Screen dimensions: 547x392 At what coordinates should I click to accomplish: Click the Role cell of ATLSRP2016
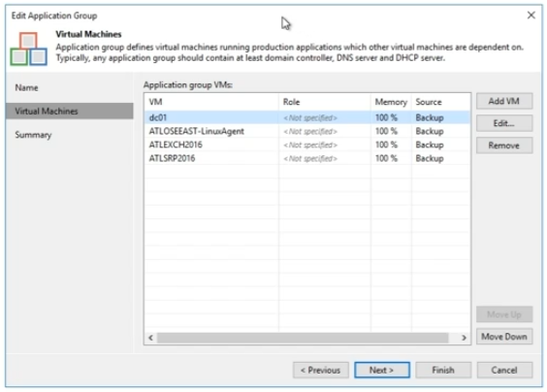(310, 159)
